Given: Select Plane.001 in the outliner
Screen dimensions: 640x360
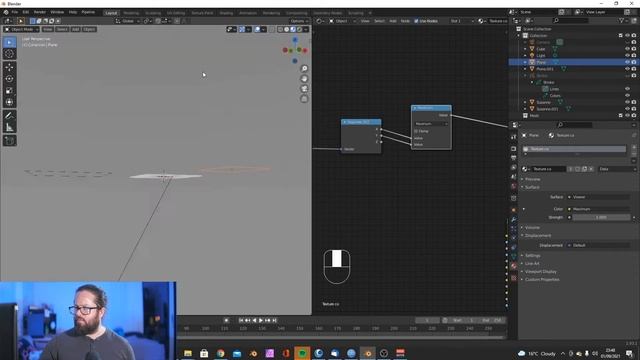Looking at the screenshot, I should [x=544, y=69].
